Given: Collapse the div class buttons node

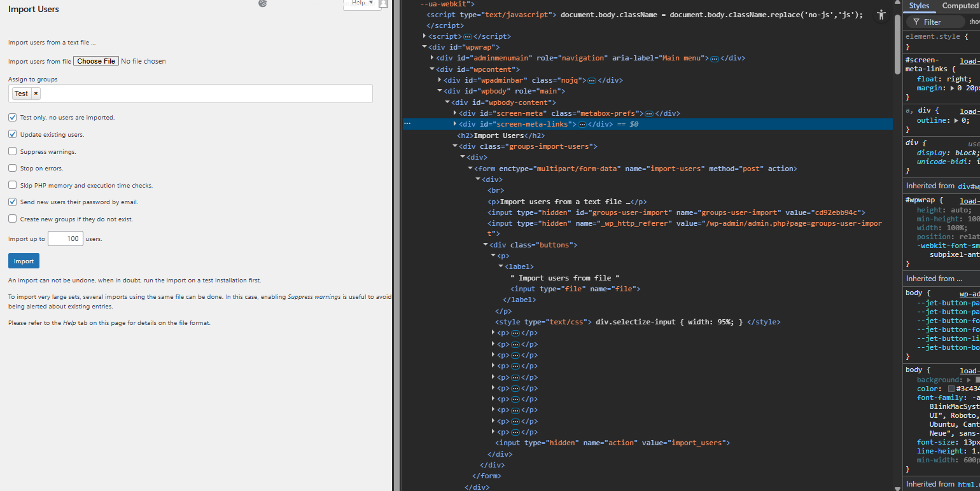Looking at the screenshot, I should [x=486, y=245].
